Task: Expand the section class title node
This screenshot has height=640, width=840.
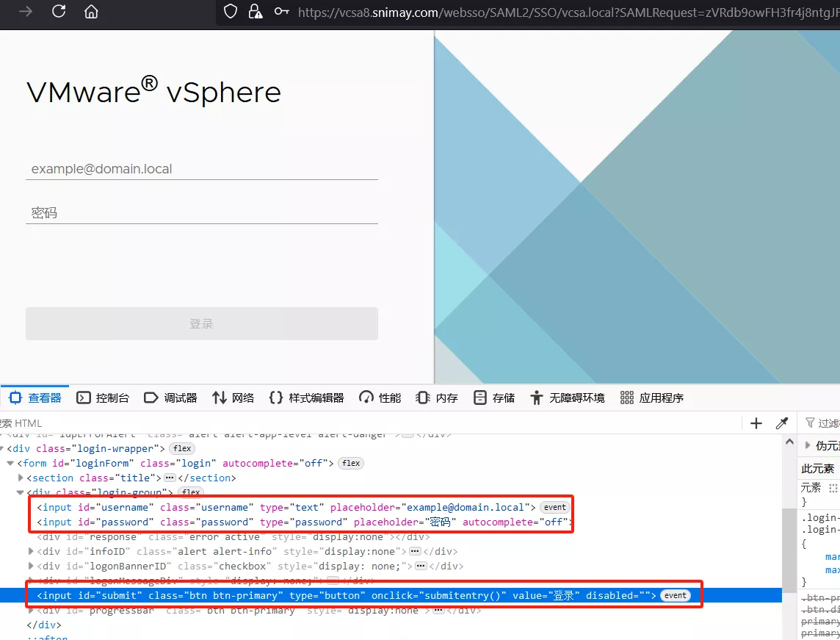Action: 21,478
